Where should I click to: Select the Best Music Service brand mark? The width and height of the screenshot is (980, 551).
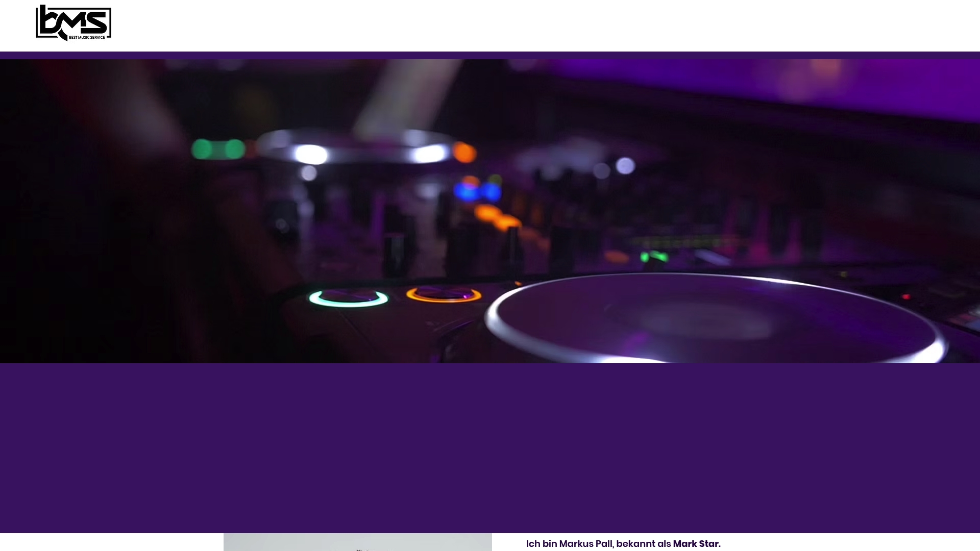[x=72, y=23]
